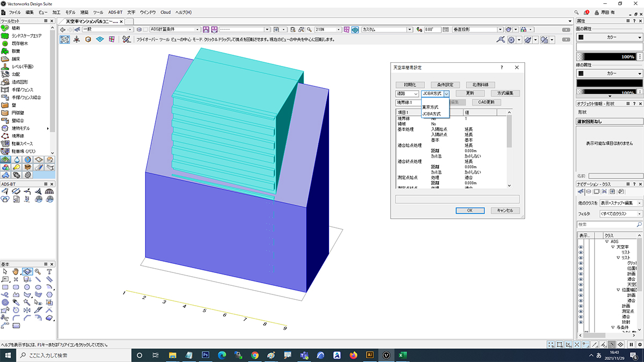This screenshot has height=362, width=644.
Task: Open the ADS-BT menu
Action: tap(115, 12)
